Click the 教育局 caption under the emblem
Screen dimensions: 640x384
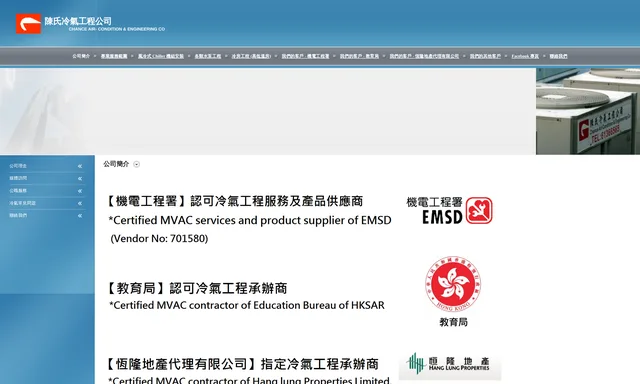click(453, 322)
